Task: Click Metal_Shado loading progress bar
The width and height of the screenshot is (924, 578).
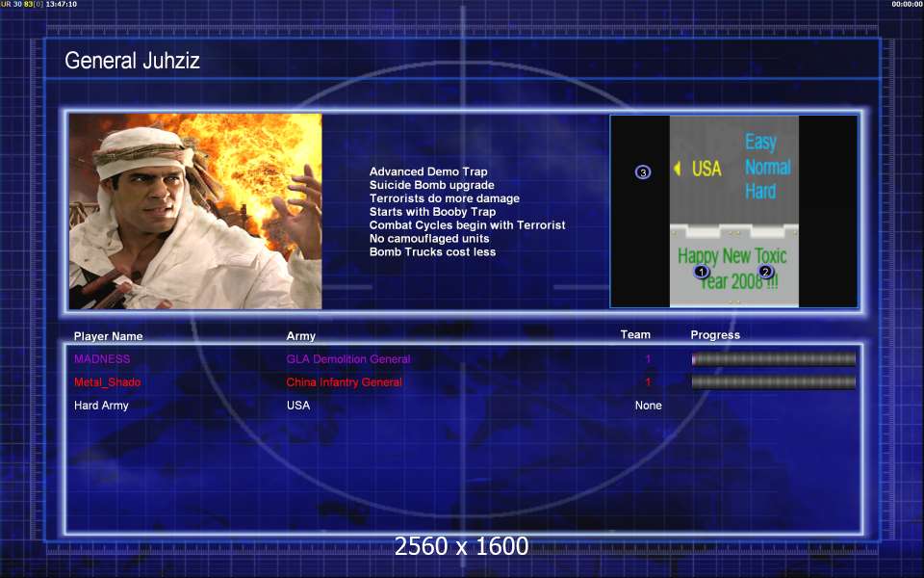Action: click(773, 382)
